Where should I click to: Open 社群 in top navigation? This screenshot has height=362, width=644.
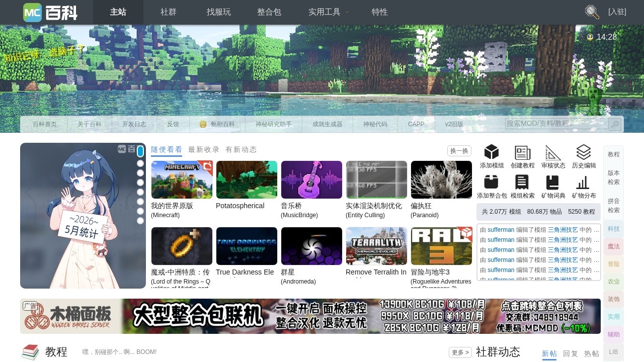click(x=169, y=12)
